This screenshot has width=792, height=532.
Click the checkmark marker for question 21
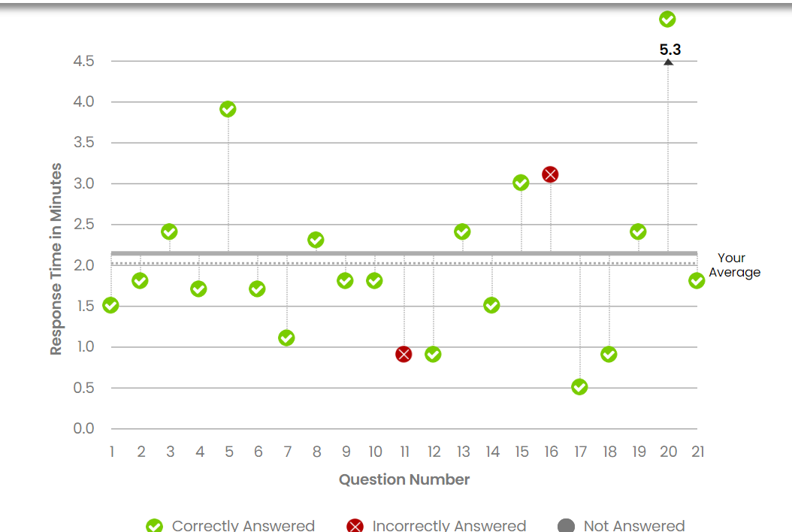(697, 280)
